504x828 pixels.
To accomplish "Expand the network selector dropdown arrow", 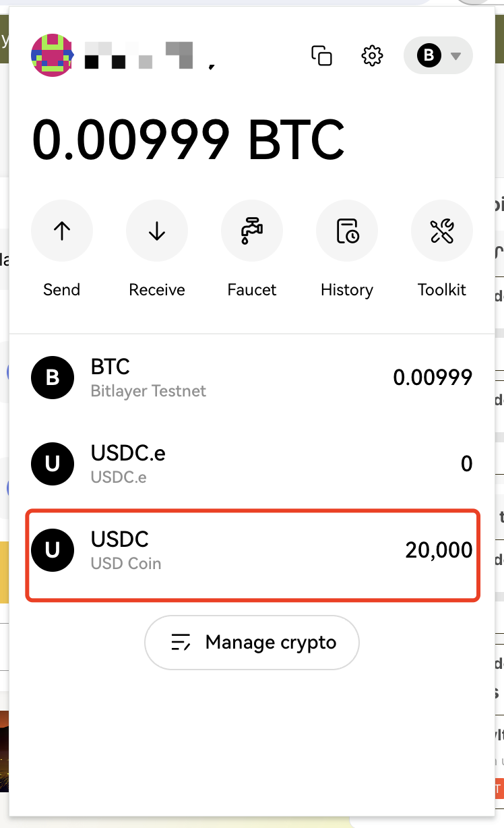I will [456, 56].
